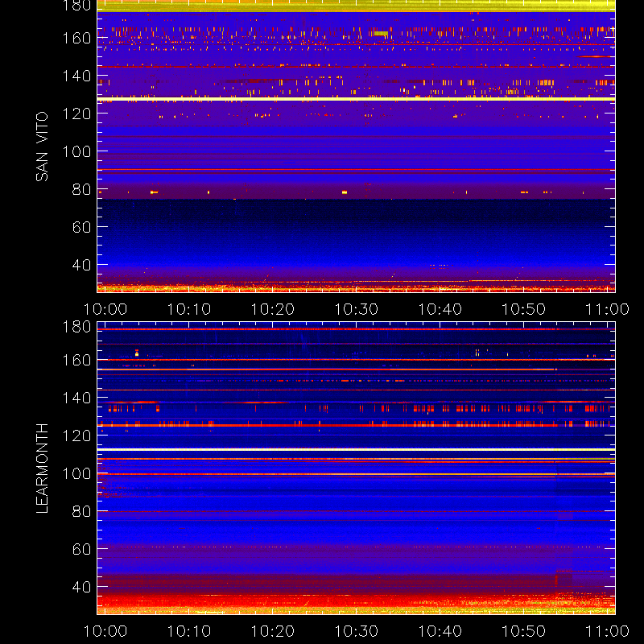
Task: Click the 10:10 time label under Learmonth plot
Action: click(189, 631)
